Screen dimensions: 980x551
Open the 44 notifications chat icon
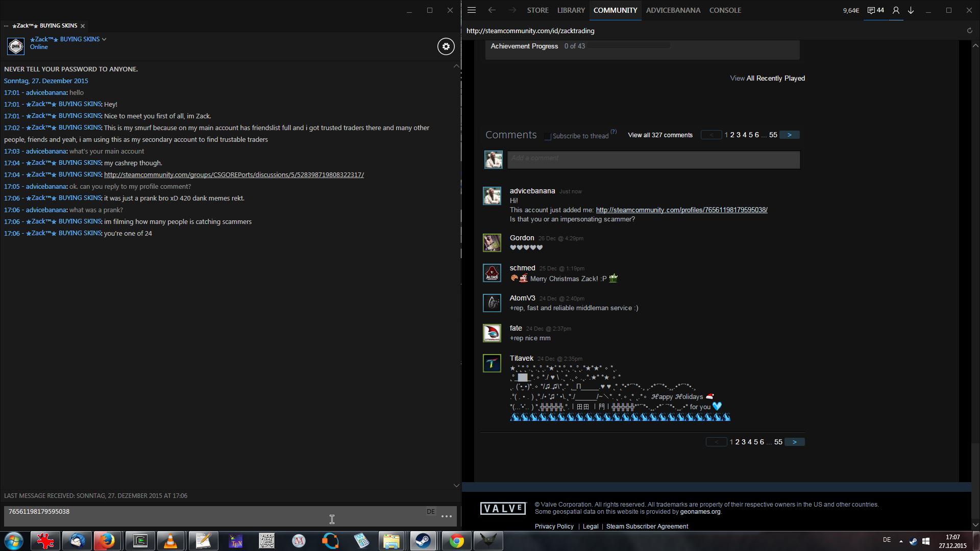click(x=875, y=10)
